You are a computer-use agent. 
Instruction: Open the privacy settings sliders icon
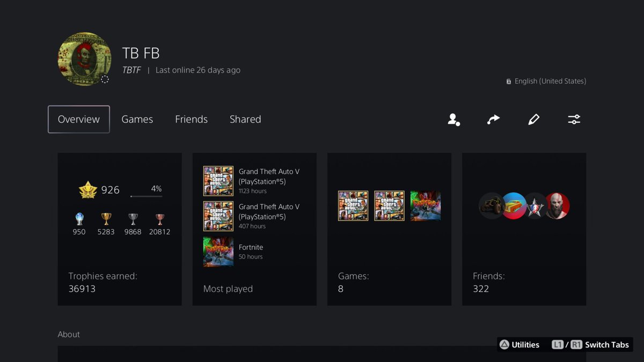(x=574, y=119)
